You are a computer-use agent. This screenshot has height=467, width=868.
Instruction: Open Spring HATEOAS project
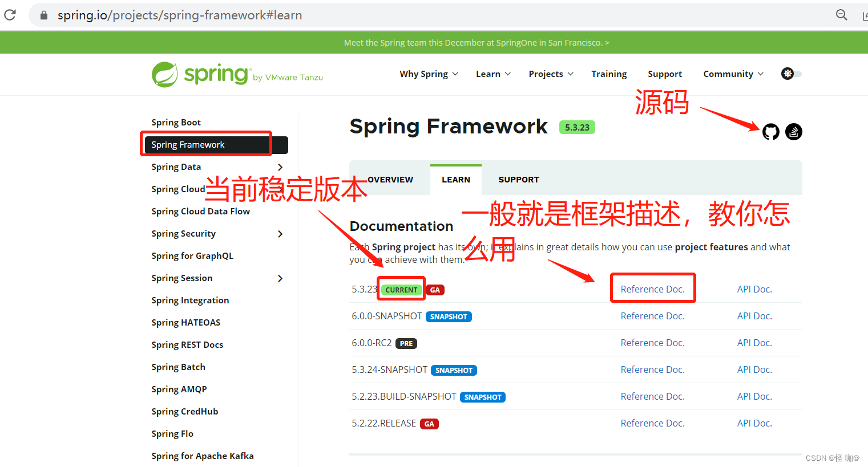(185, 323)
